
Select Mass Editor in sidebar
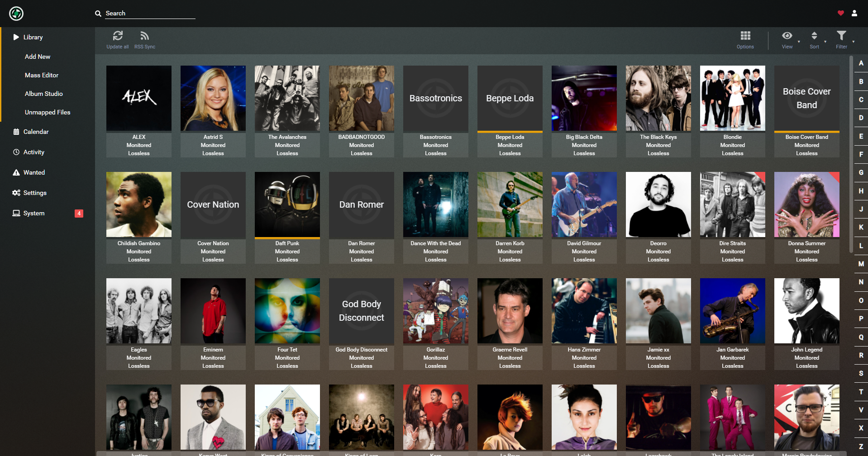(x=42, y=75)
